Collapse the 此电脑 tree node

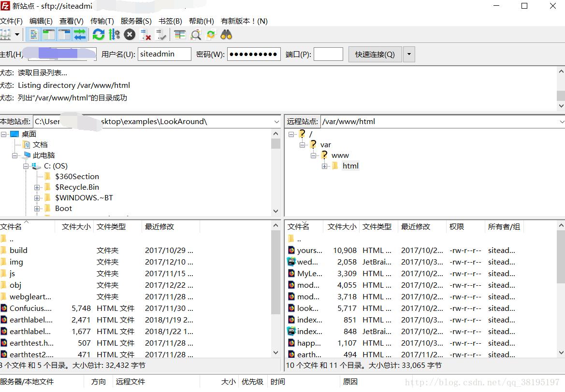(x=15, y=155)
